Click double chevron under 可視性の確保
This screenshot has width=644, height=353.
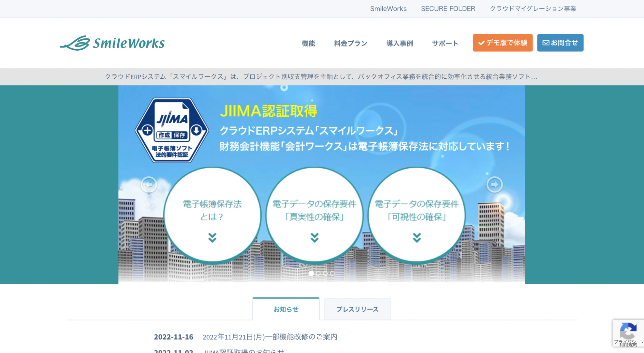point(417,238)
